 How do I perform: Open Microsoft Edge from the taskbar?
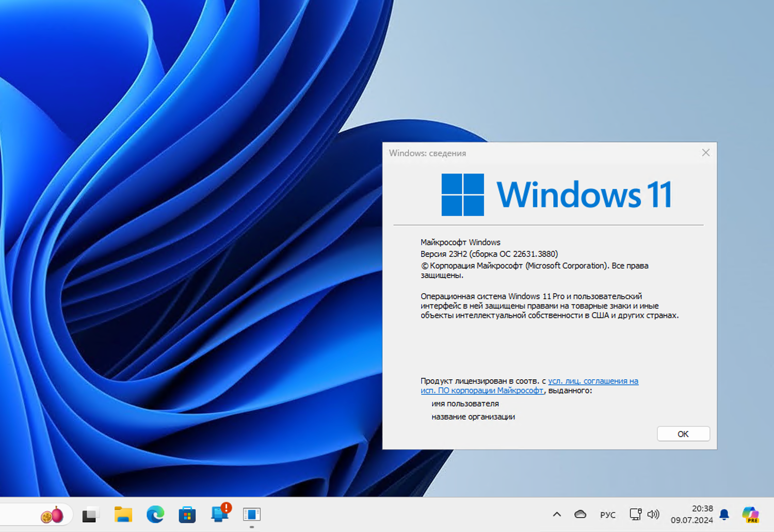(155, 514)
